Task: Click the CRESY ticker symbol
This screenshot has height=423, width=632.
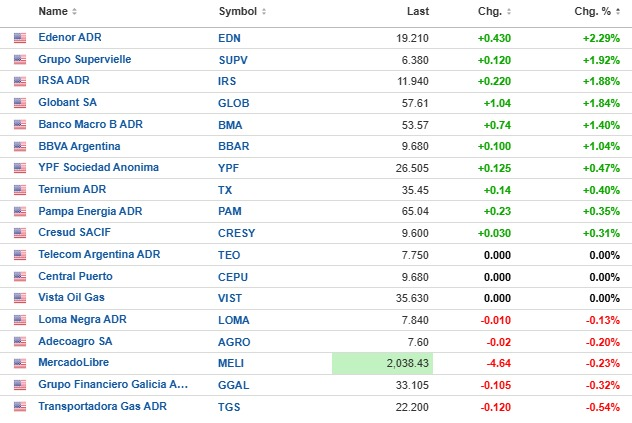Action: [x=237, y=233]
